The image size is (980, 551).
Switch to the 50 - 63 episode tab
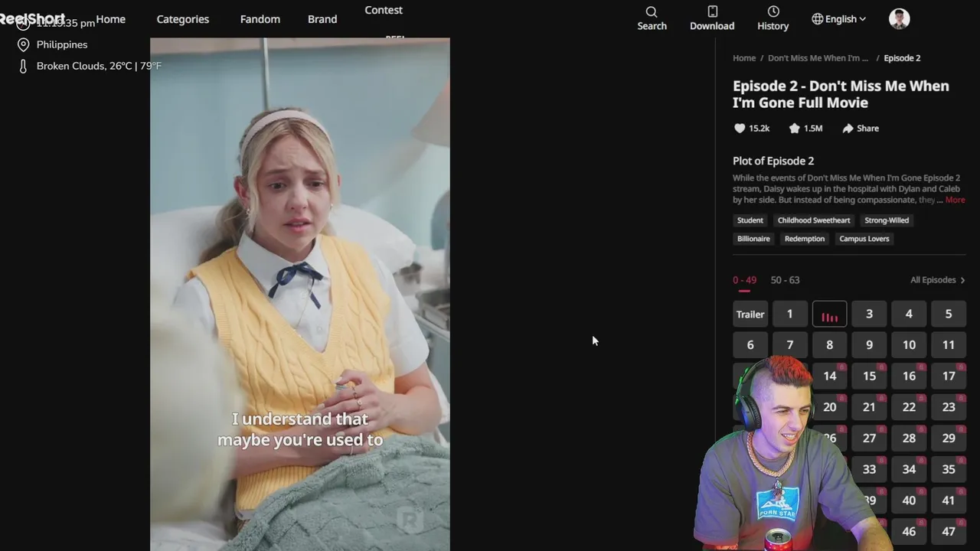[785, 280]
